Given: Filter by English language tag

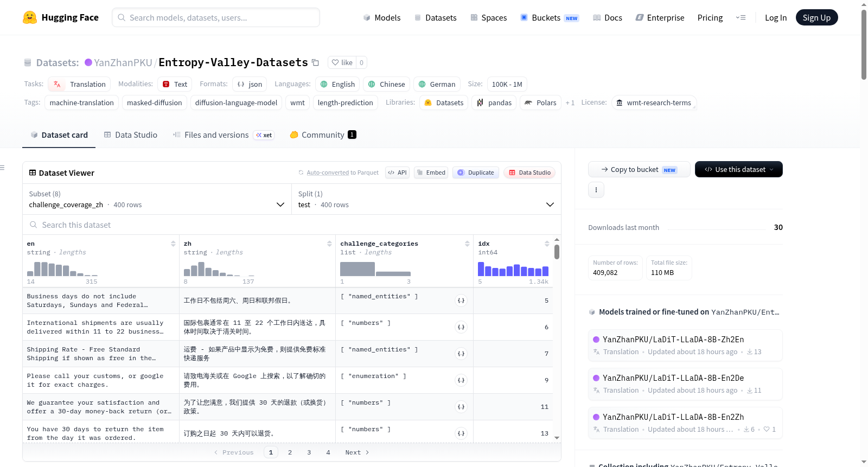Looking at the screenshot, I should 337,84.
